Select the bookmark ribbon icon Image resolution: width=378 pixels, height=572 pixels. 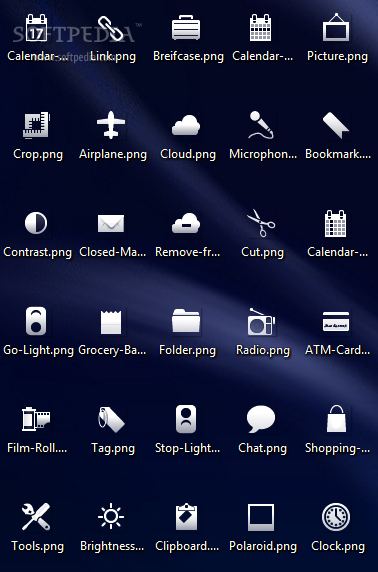click(x=336, y=125)
